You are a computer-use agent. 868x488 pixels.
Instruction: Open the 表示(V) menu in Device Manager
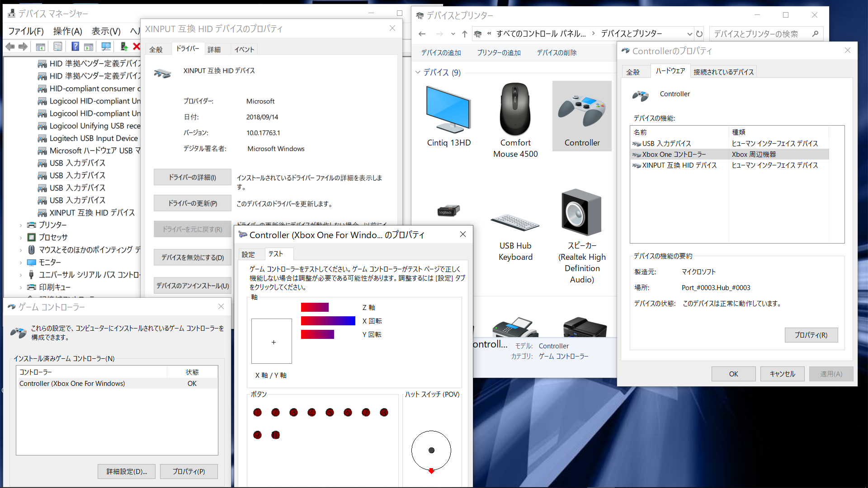point(106,31)
